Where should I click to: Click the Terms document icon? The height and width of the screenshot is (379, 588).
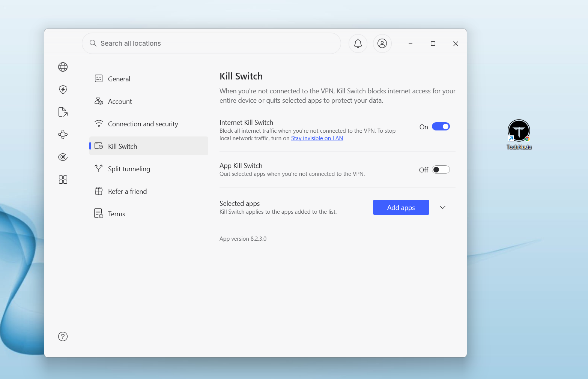pos(99,213)
